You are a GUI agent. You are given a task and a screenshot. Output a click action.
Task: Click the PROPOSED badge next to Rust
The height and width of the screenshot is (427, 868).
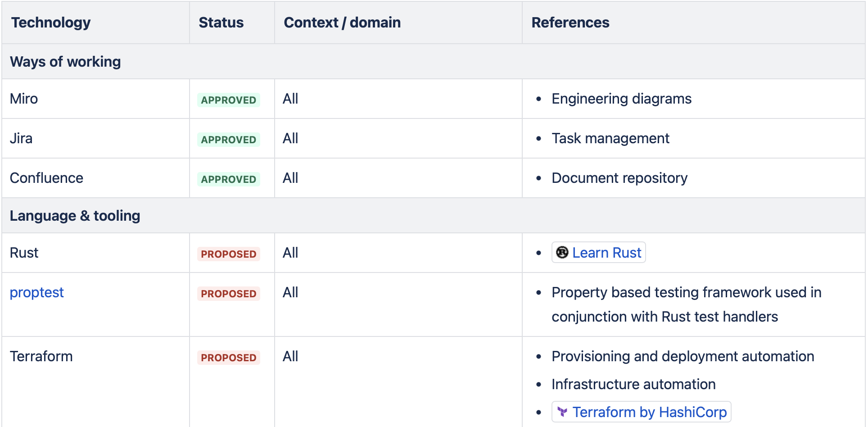tap(228, 254)
